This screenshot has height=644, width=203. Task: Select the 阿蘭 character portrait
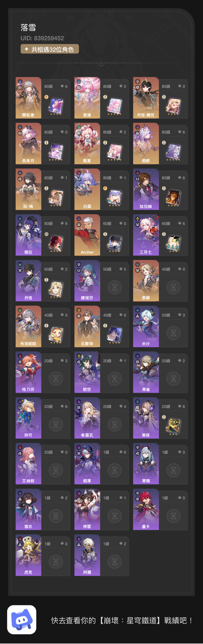[x=87, y=555]
